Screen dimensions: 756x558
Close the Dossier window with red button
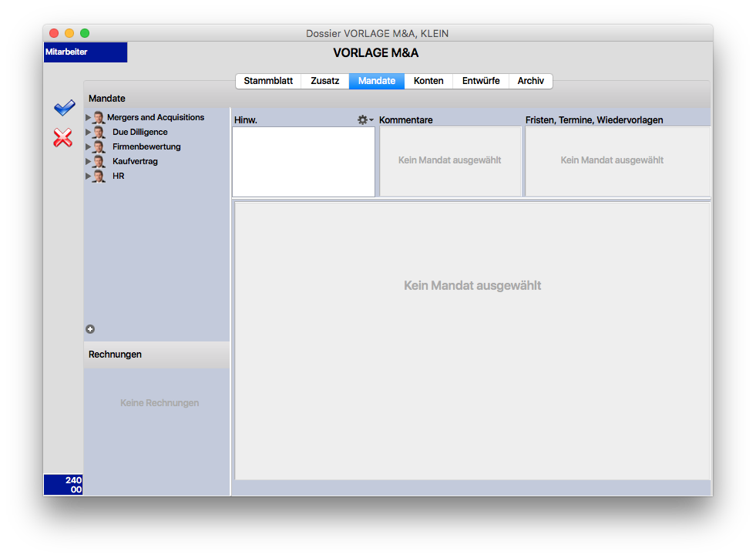[x=54, y=33]
